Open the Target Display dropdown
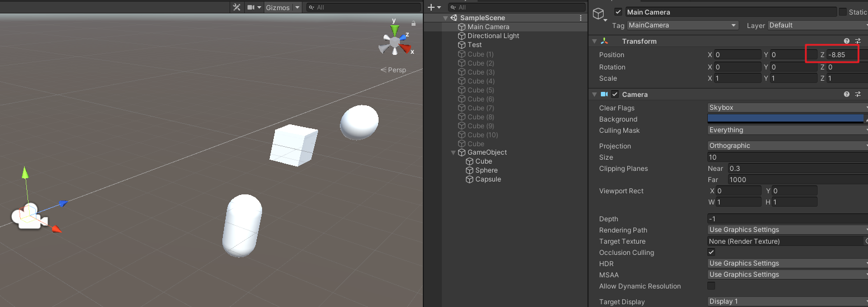 point(787,301)
